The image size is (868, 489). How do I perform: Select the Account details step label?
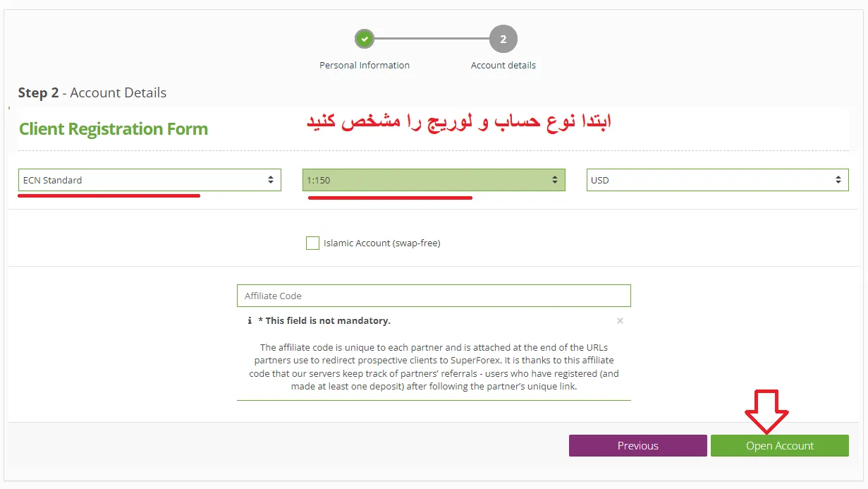(x=503, y=65)
